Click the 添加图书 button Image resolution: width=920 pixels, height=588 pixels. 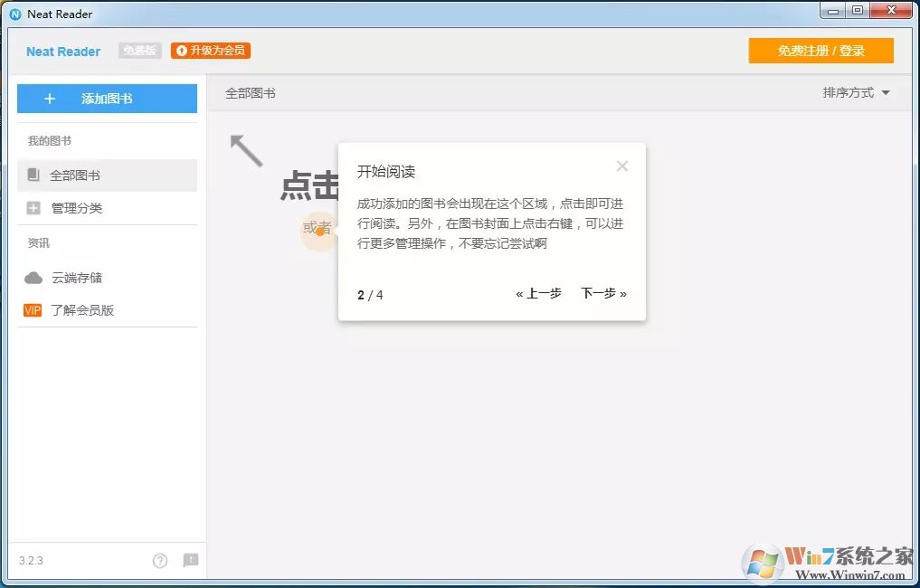click(107, 99)
